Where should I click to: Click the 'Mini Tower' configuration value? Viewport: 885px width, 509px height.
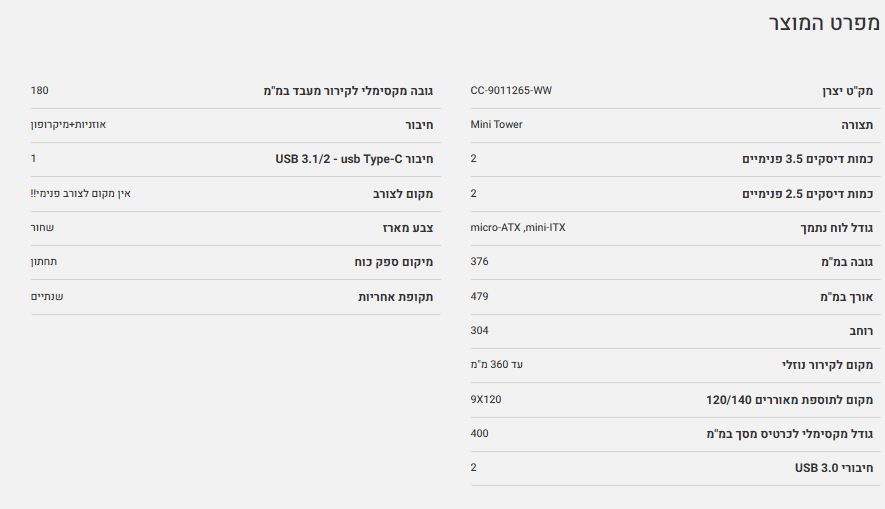[496, 125]
